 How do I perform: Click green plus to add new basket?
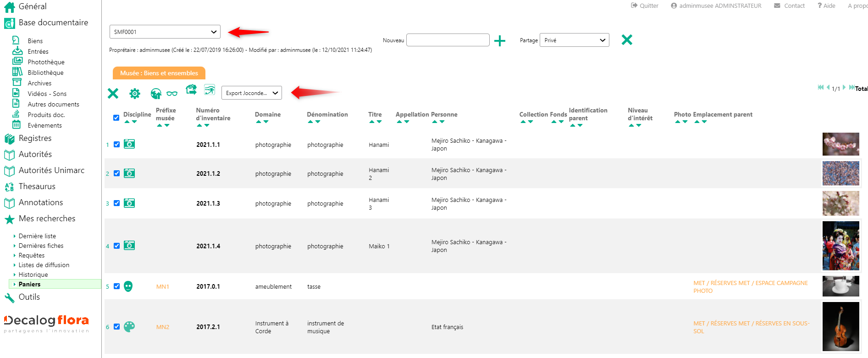500,41
